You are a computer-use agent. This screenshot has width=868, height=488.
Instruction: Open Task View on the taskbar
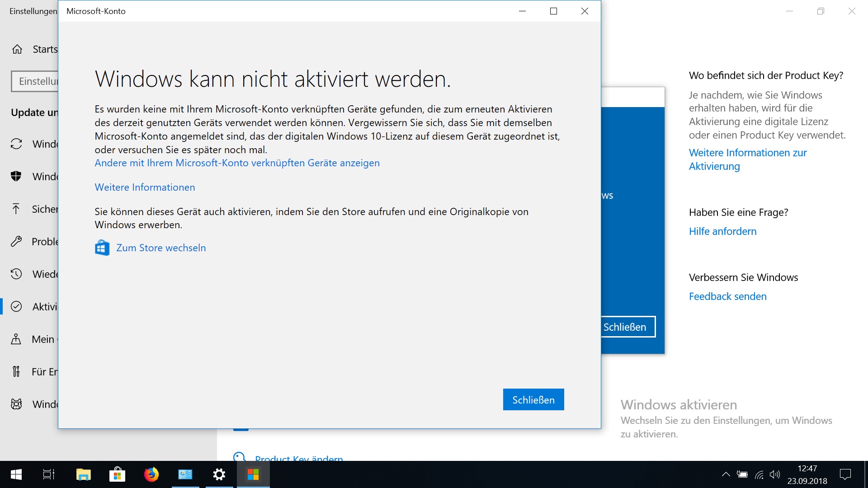coord(49,474)
